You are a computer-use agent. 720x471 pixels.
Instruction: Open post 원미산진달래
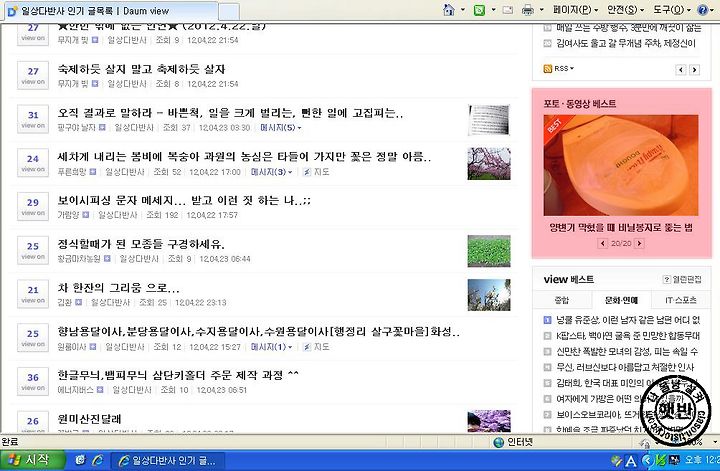tap(89, 419)
